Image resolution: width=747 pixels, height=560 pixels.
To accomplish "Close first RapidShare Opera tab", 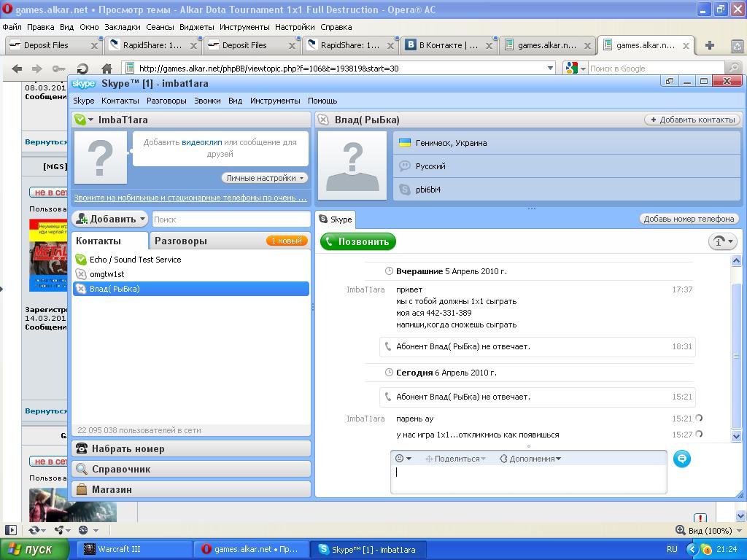I will pos(193,46).
